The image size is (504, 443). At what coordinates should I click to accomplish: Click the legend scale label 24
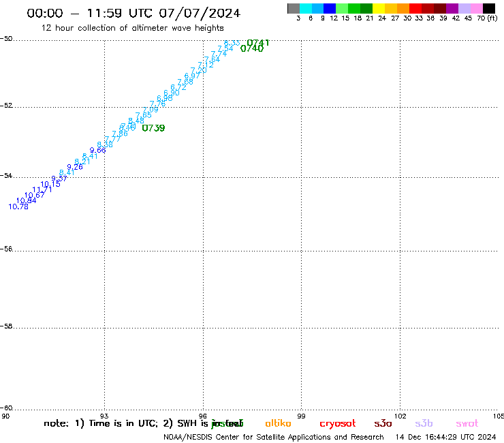[382, 18]
